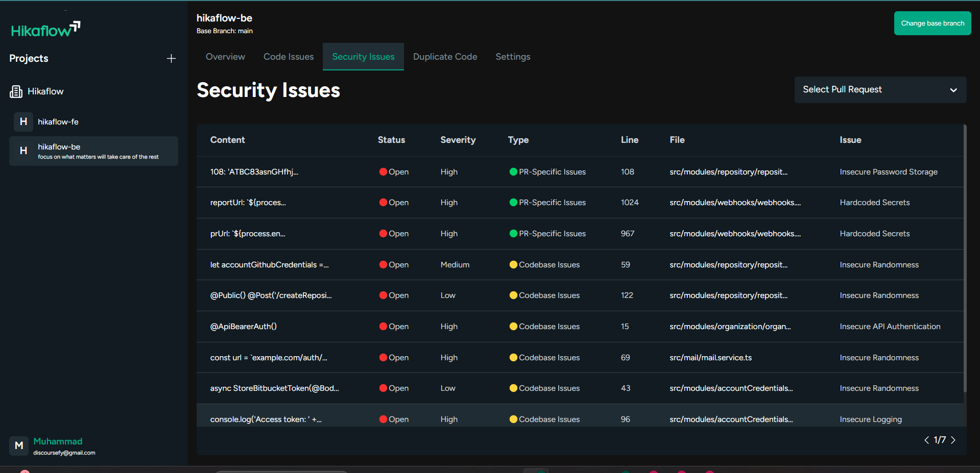
Task: Open the Code Issues tab
Action: point(289,57)
